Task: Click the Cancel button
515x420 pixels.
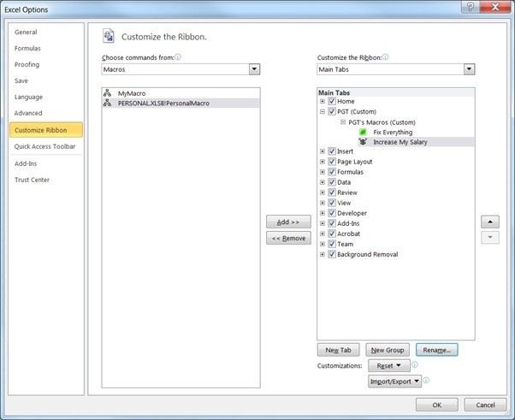Action: click(485, 405)
